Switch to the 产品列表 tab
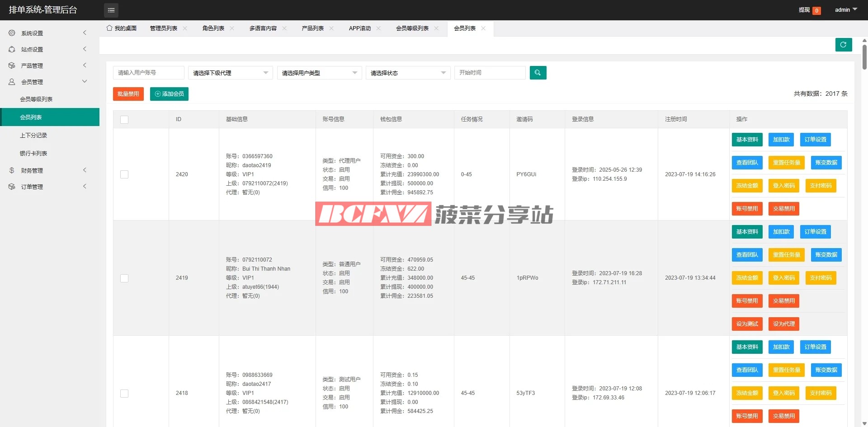The image size is (868, 427). pos(312,28)
